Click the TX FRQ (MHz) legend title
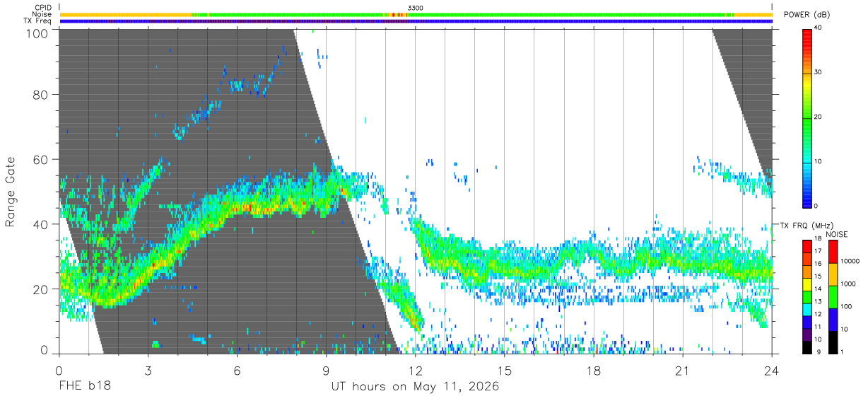Image resolution: width=868 pixels, height=401 pixels. click(x=807, y=226)
